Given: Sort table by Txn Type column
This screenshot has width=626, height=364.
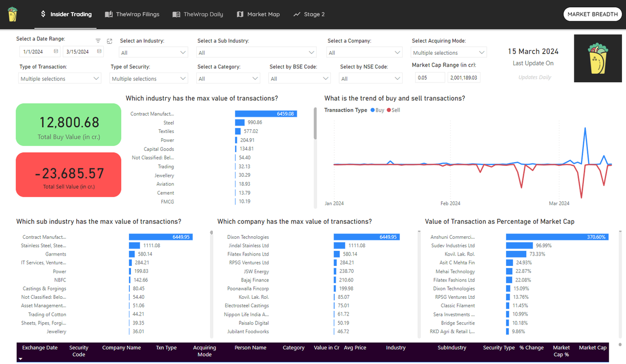Looking at the screenshot, I should (166, 348).
